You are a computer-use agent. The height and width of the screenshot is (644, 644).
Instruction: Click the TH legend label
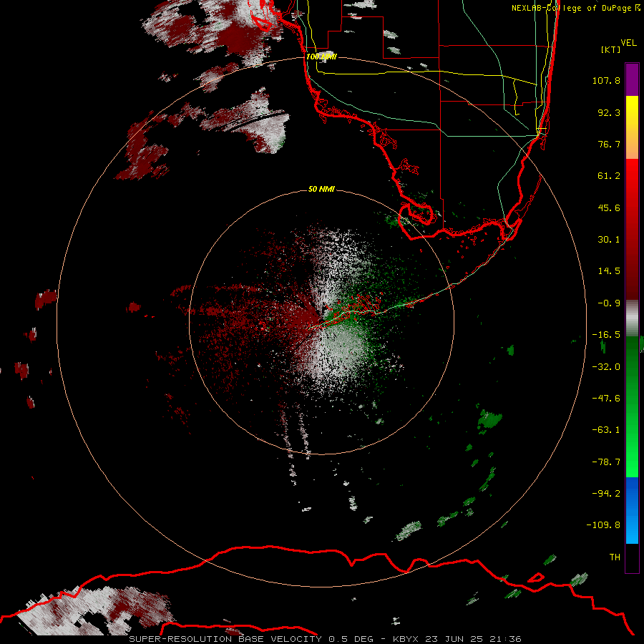[x=615, y=557]
